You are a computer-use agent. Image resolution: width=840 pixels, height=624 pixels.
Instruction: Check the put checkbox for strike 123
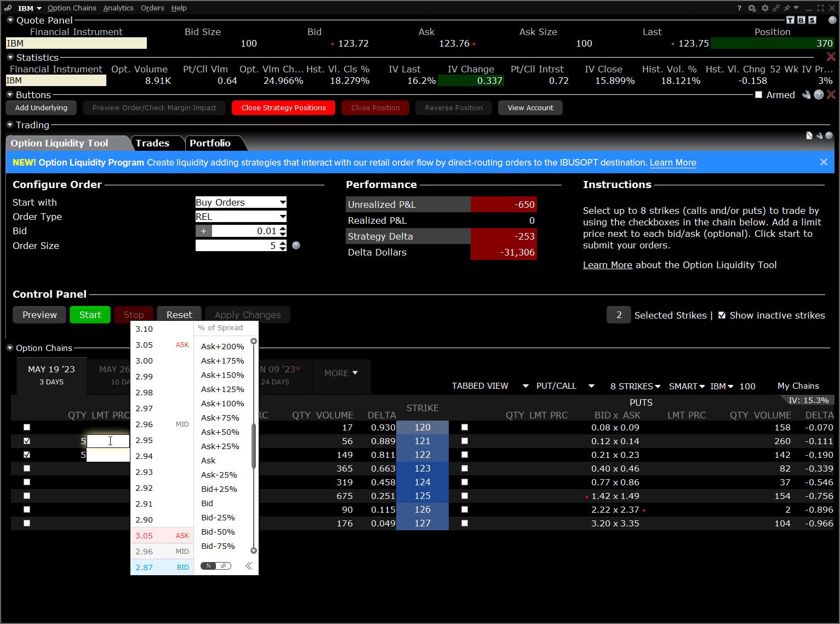(x=465, y=468)
